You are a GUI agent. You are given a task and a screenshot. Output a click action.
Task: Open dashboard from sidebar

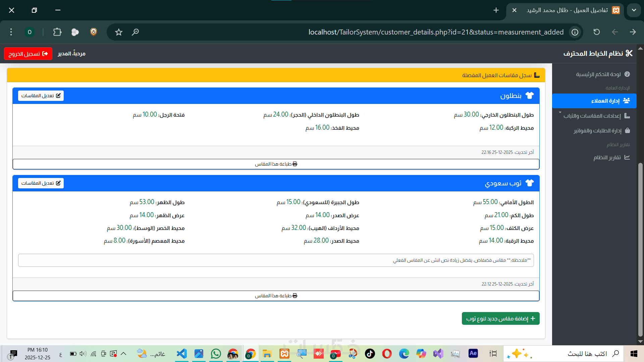click(598, 74)
